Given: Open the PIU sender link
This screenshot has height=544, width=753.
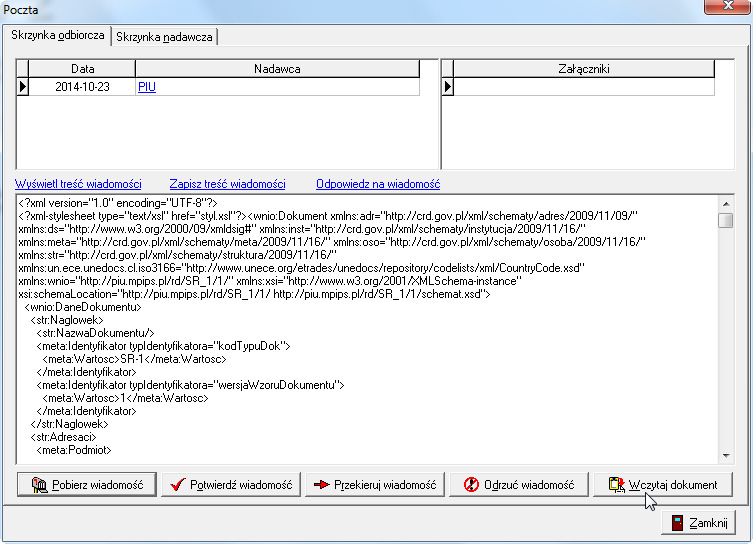Looking at the screenshot, I should [x=147, y=87].
